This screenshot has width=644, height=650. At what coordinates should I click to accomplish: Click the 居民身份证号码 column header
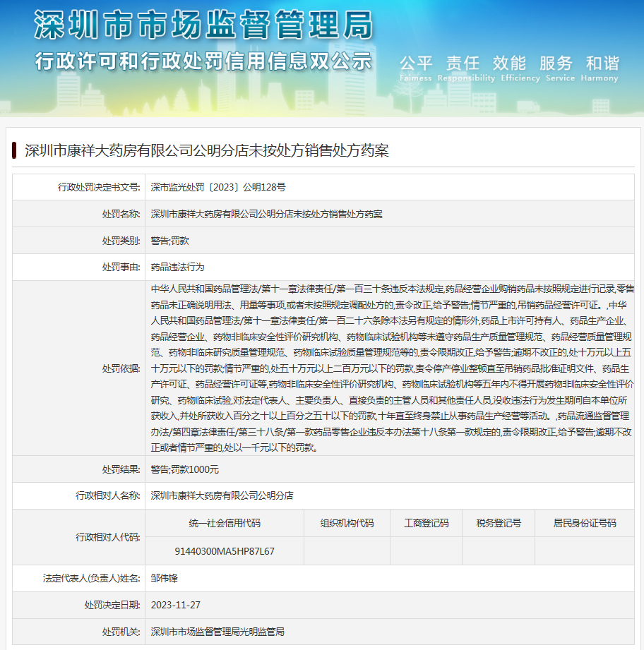(x=585, y=523)
